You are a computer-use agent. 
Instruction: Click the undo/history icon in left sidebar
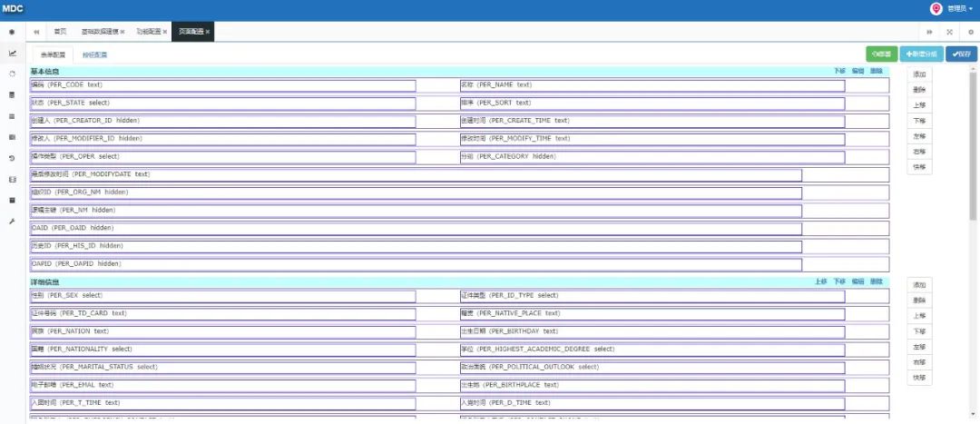[12, 158]
